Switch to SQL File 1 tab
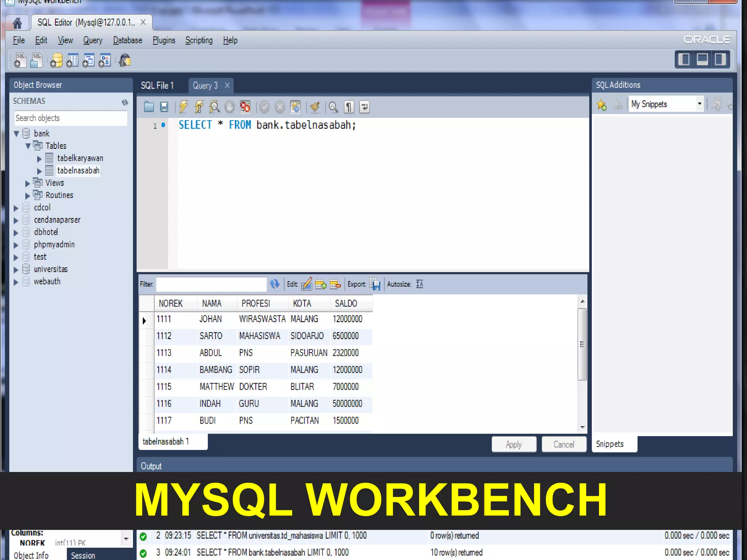 coord(157,85)
